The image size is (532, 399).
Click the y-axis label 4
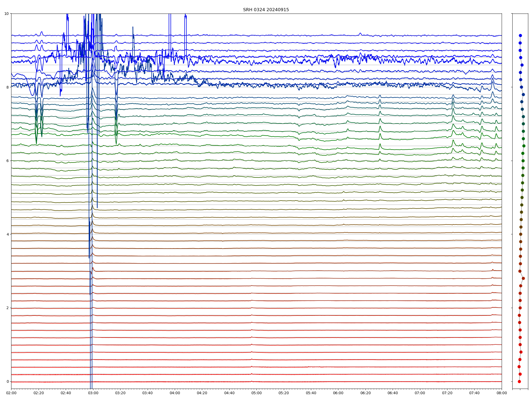pyautogui.click(x=8, y=234)
